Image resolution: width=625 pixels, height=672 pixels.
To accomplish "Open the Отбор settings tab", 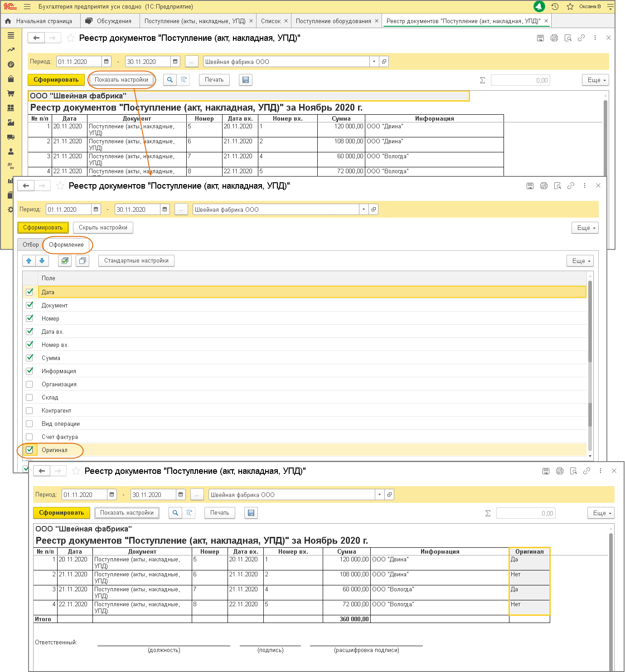I will click(x=31, y=245).
